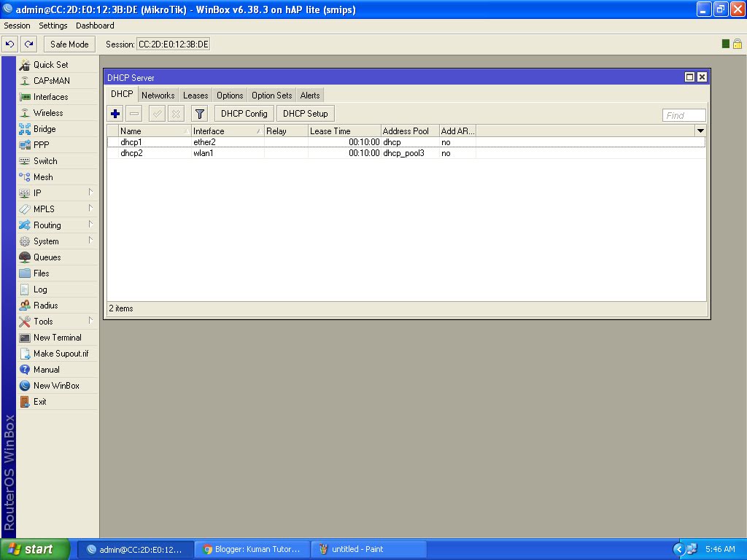Click the X Disable button
The height and width of the screenshot is (560, 747).
176,114
